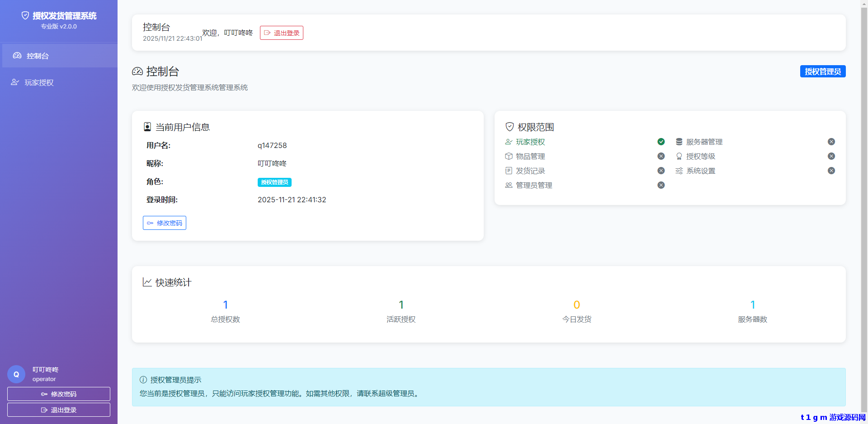Image resolution: width=868 pixels, height=424 pixels.
Task: Toggle the X mark next to 服务器管理
Action: [831, 141]
